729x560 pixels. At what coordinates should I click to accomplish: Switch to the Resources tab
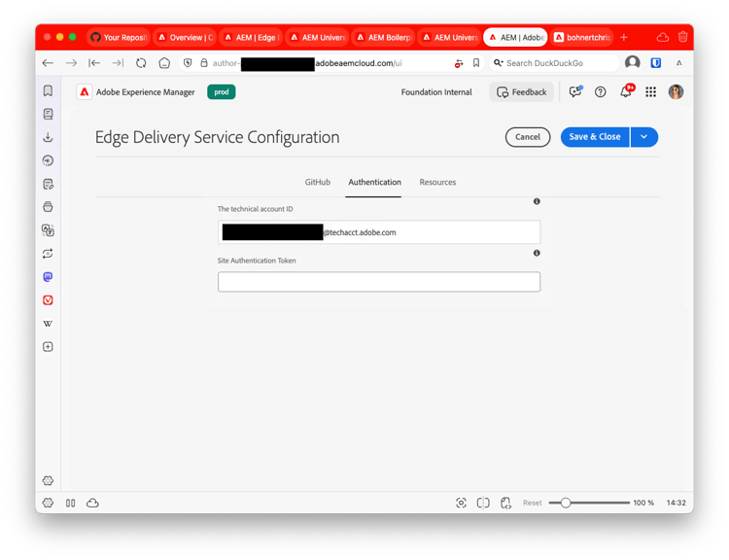point(437,183)
